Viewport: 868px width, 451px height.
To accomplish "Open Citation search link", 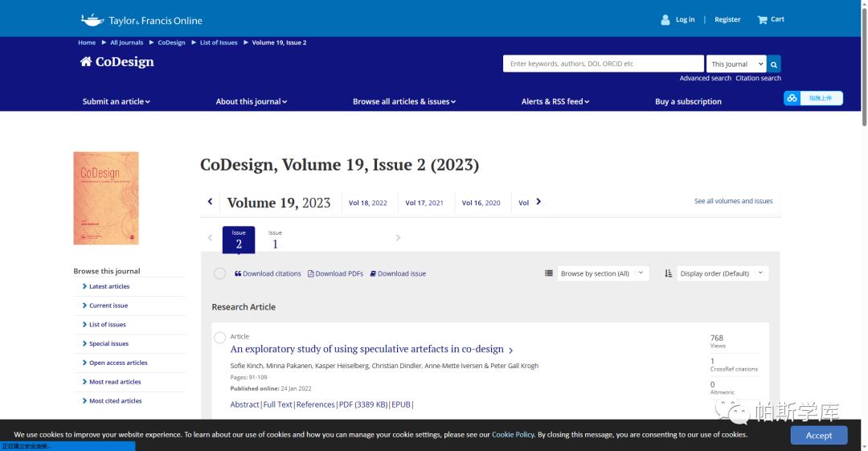I will click(758, 78).
